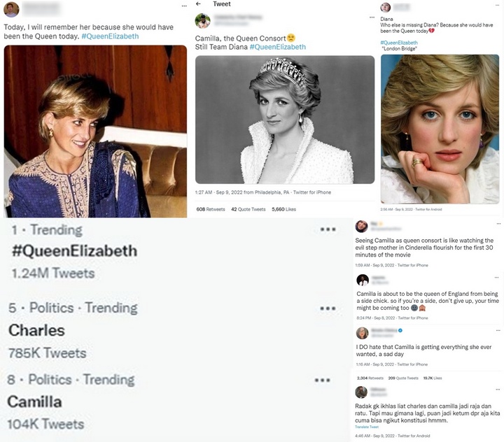This screenshot has height=442, width=504.
Task: View the 608 Retweets list
Action: [x=211, y=209]
